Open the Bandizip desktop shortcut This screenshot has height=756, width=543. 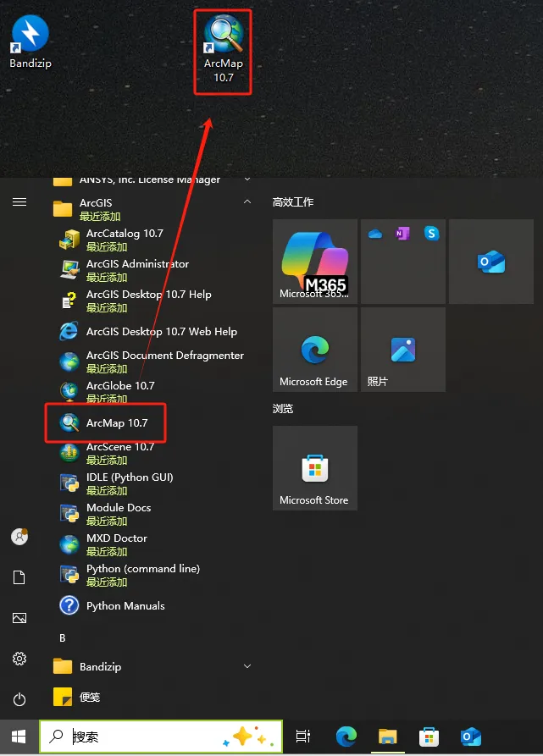(x=30, y=42)
